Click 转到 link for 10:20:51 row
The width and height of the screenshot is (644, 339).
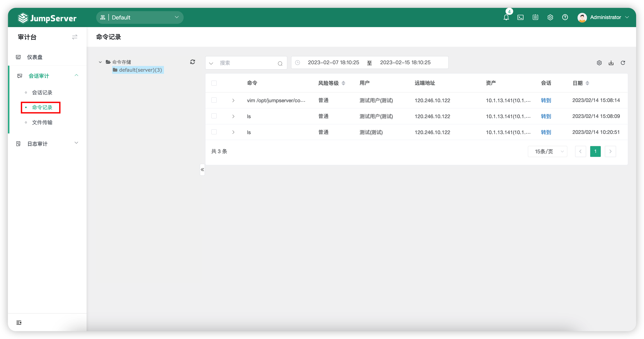[546, 132]
